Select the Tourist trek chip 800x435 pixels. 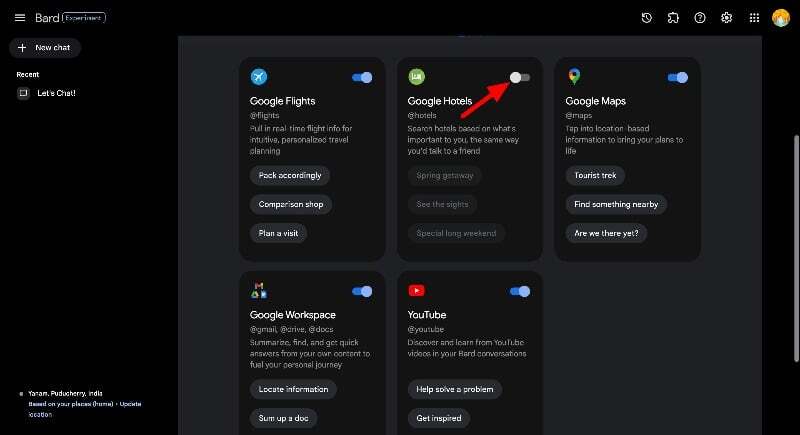595,175
